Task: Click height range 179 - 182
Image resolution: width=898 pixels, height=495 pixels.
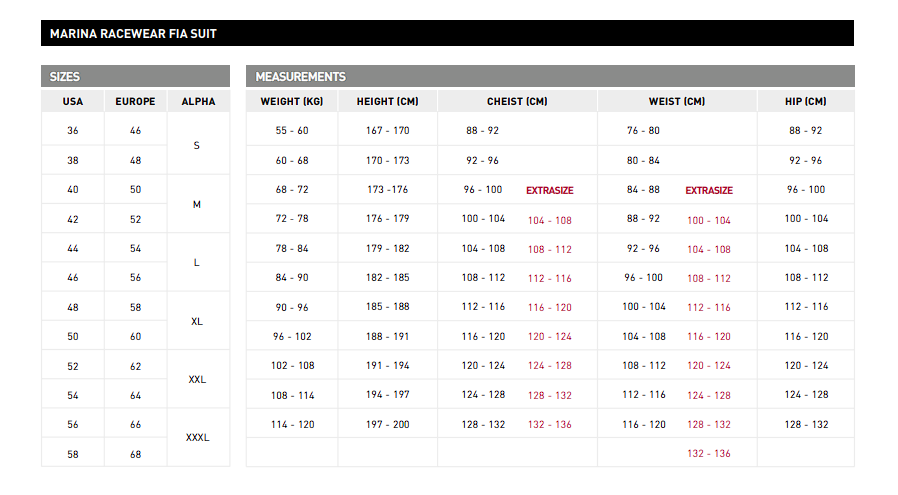Action: coord(388,249)
